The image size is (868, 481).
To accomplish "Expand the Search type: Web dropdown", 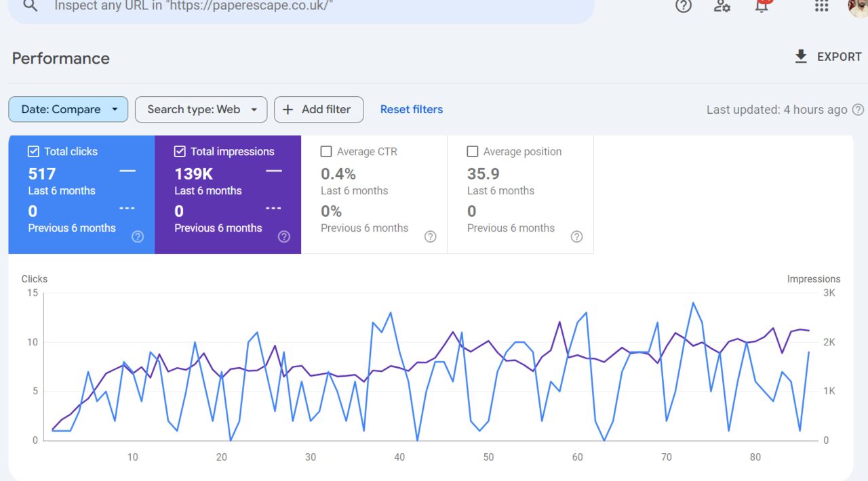I will pos(201,110).
